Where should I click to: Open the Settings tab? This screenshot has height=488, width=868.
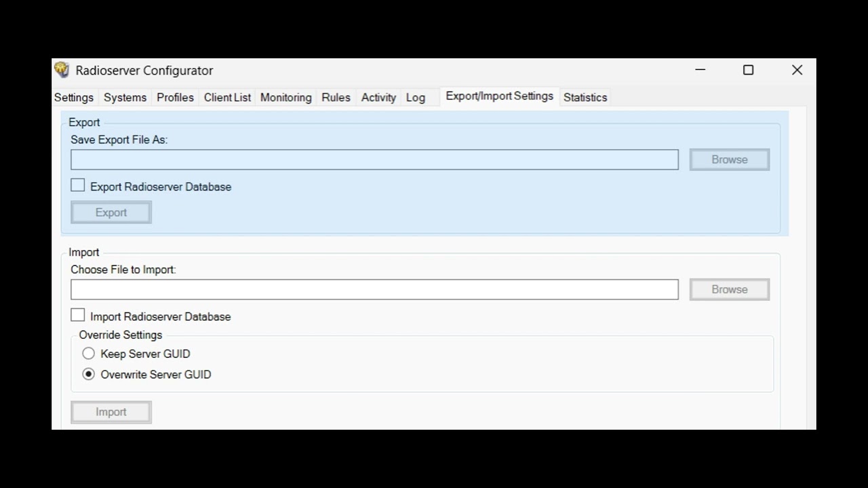click(x=74, y=98)
